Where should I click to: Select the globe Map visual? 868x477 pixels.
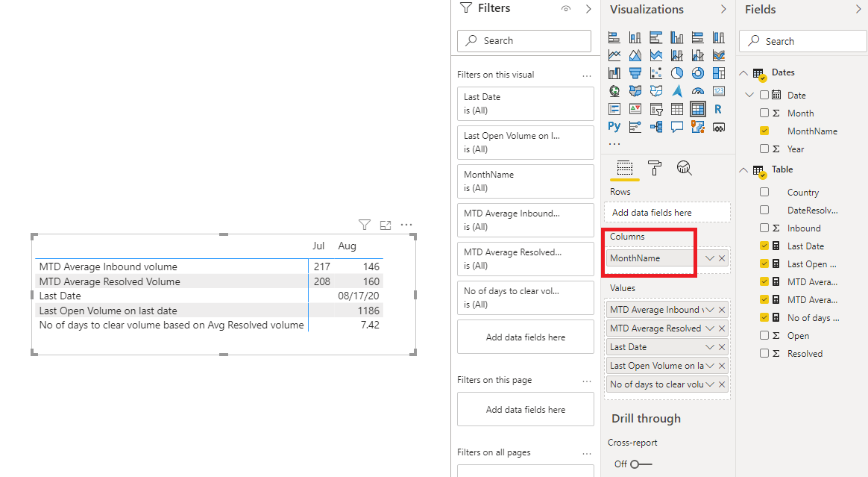click(614, 91)
